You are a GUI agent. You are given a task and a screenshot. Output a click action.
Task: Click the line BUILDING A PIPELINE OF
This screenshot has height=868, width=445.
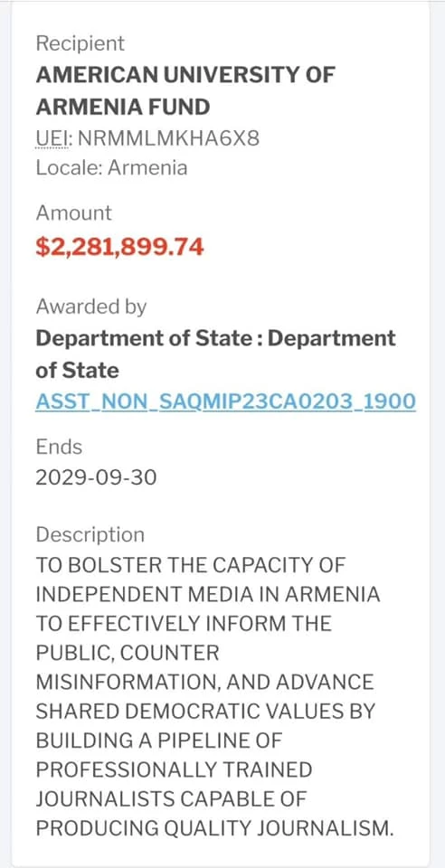coord(159,741)
